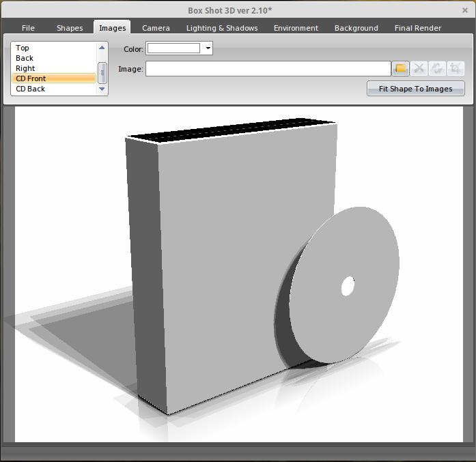Select Top in the side list
476x462 pixels.
click(23, 48)
